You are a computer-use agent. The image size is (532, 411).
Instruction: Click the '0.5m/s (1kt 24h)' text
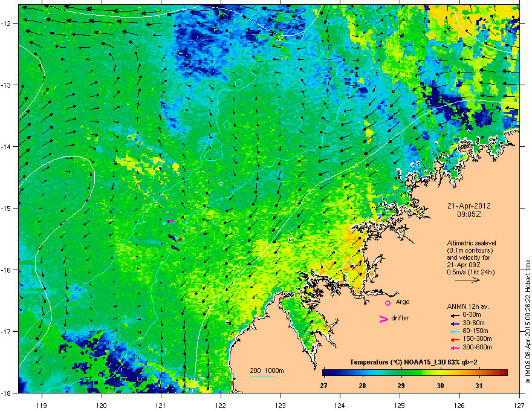coord(470,272)
